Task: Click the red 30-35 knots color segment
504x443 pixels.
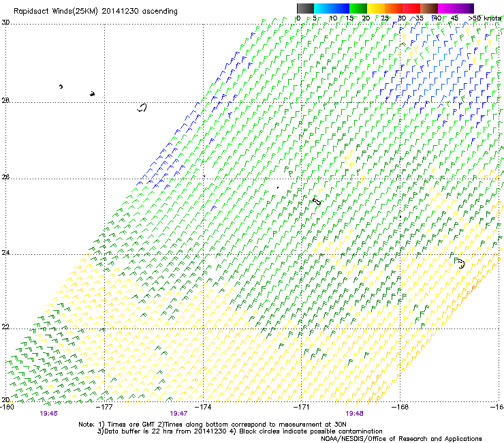Action: pos(411,8)
